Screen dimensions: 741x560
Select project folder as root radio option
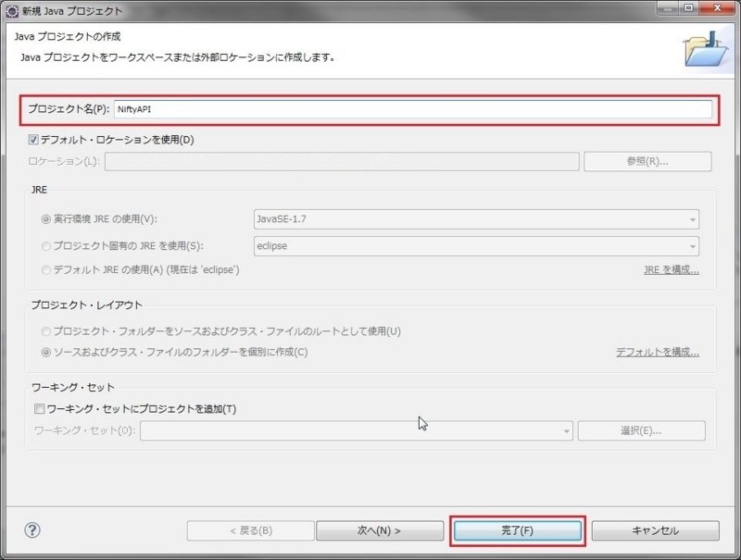(x=46, y=331)
